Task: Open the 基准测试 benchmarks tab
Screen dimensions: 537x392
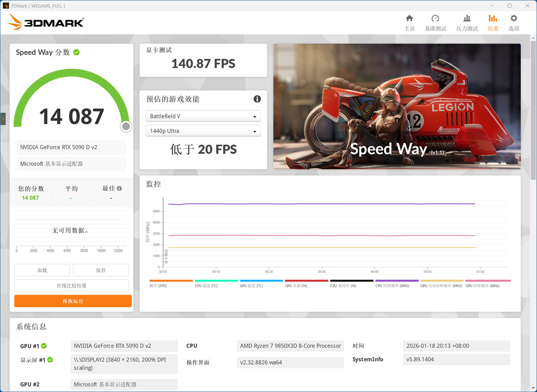Action: (435, 23)
